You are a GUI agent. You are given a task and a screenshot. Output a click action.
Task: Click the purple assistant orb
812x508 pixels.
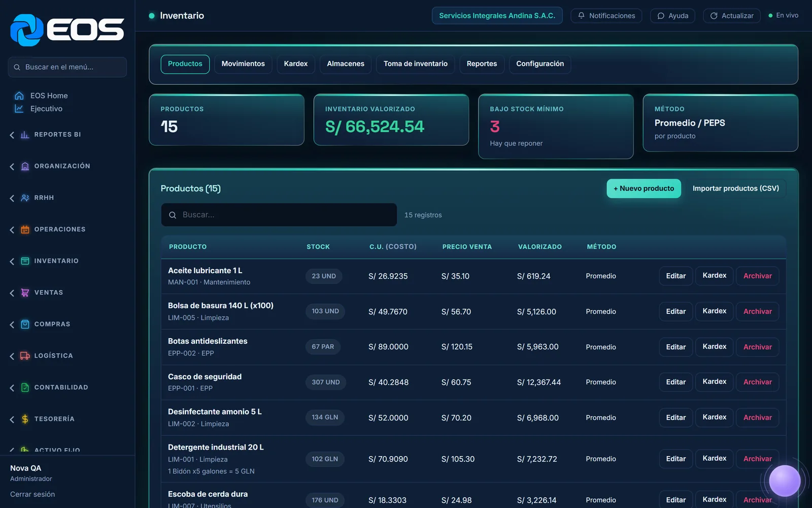click(x=785, y=481)
